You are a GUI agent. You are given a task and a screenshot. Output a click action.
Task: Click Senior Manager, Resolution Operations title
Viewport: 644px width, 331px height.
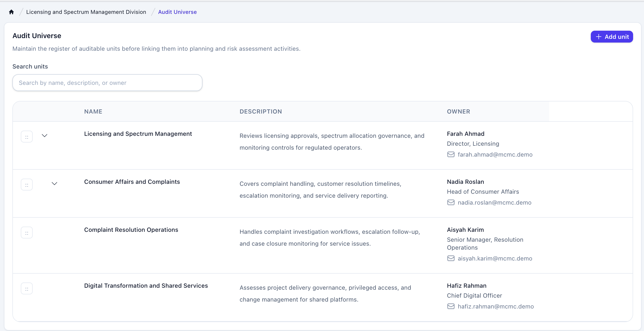tap(485, 244)
